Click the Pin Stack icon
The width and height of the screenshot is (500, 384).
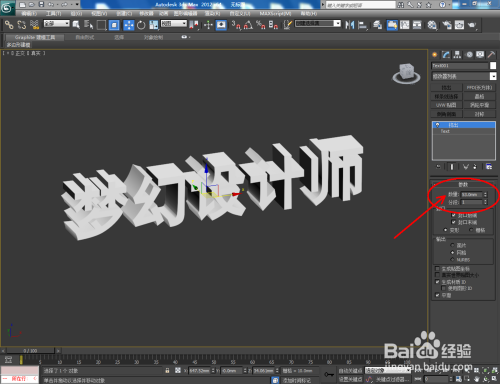pyautogui.click(x=438, y=166)
